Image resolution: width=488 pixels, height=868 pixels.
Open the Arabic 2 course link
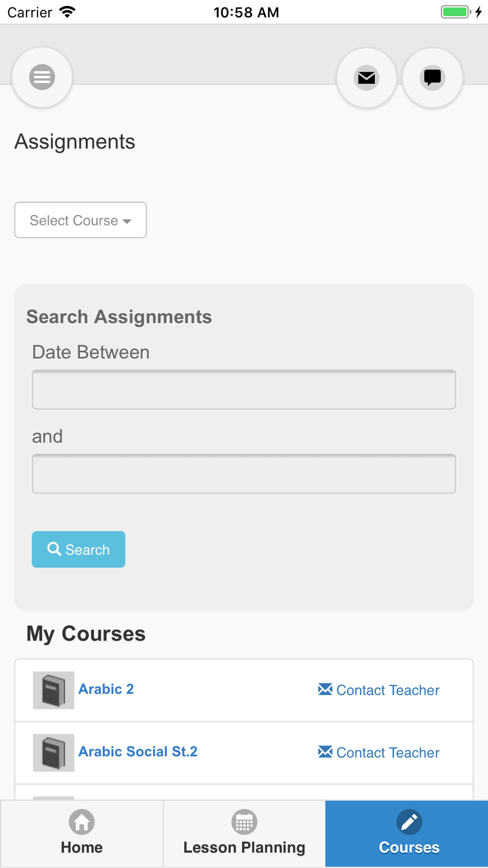pyautogui.click(x=106, y=689)
